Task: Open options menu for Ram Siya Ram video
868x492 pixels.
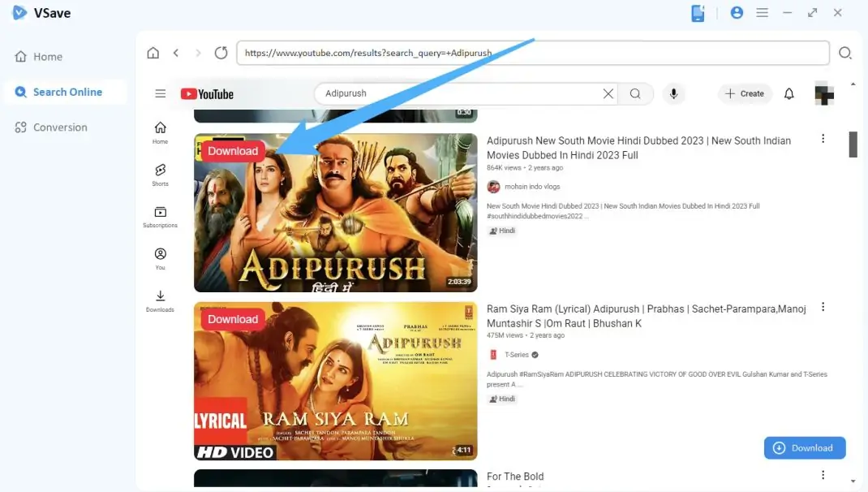Action: point(823,306)
